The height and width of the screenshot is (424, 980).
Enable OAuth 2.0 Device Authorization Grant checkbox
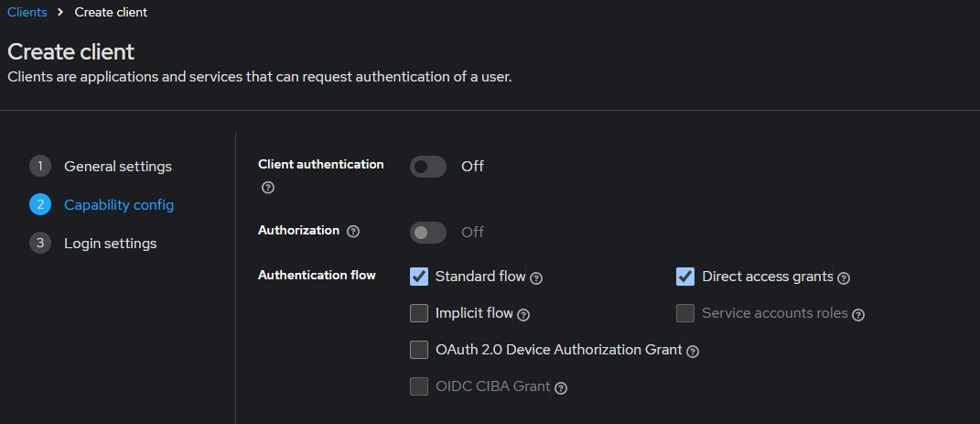click(x=419, y=350)
